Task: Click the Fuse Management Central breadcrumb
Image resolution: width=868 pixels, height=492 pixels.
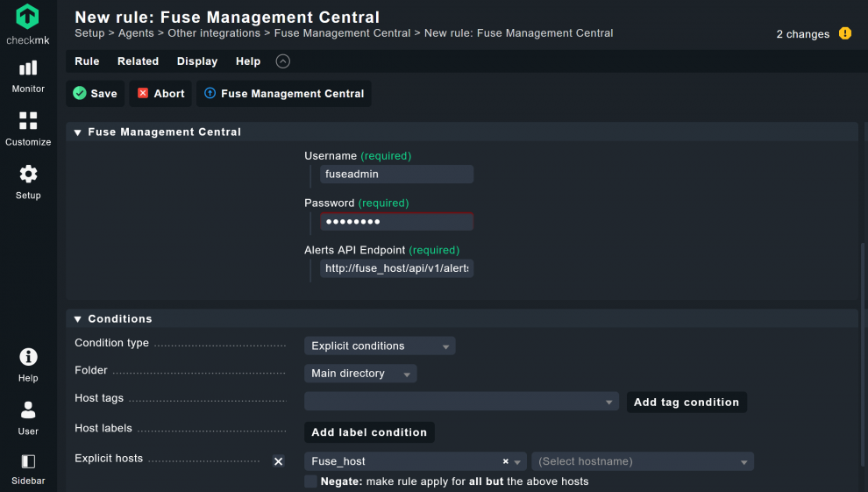Action: click(343, 33)
